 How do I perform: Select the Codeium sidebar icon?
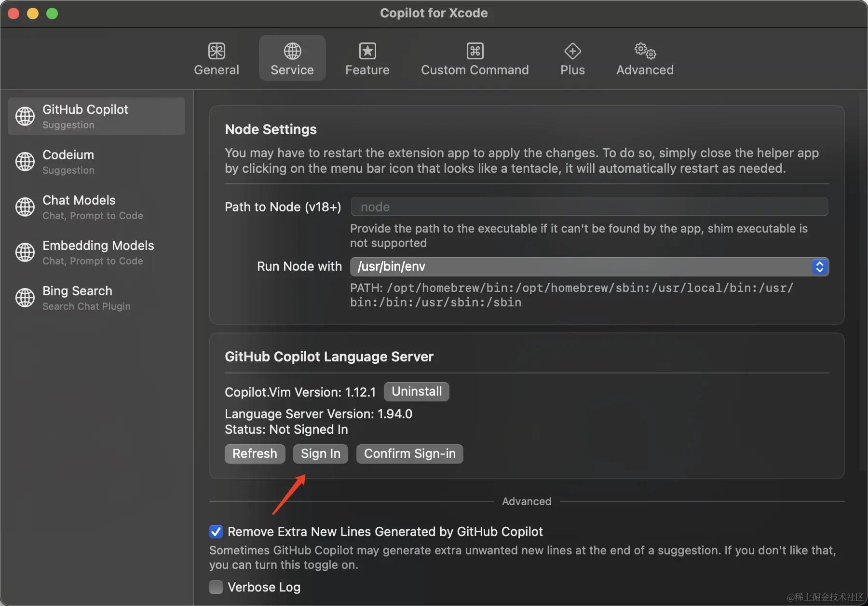[x=25, y=162]
